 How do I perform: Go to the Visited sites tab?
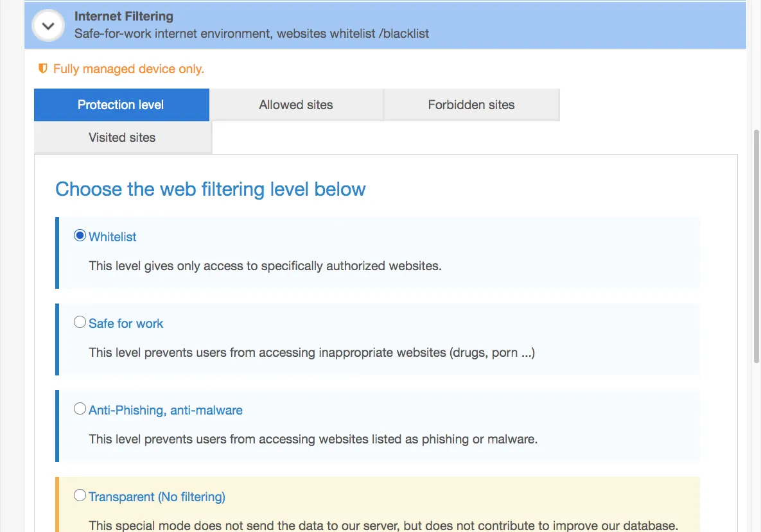coord(122,138)
